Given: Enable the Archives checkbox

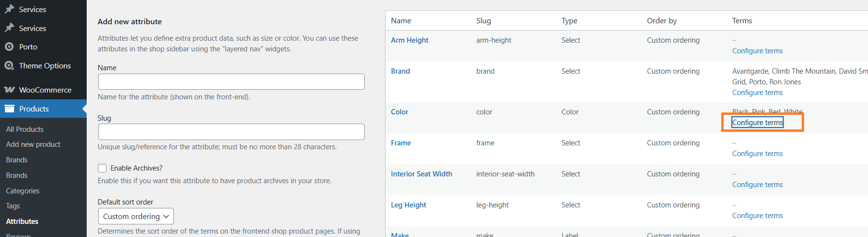Looking at the screenshot, I should [102, 168].
